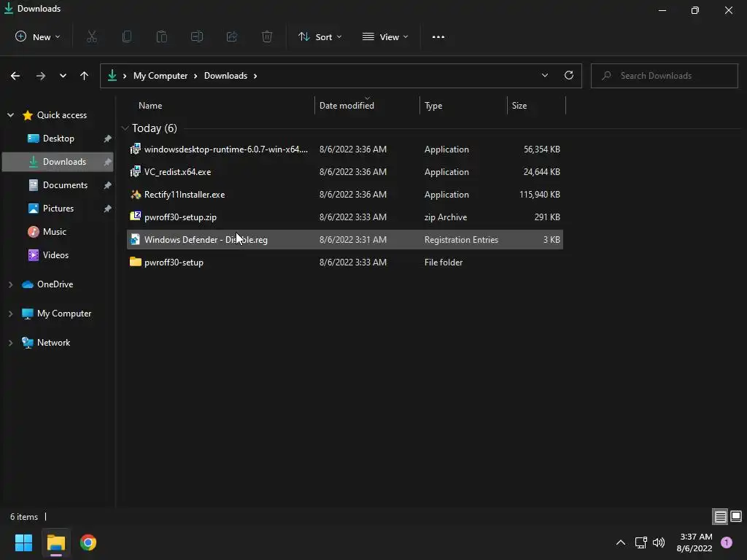
Task: Go back with the left arrow
Action: coord(15,76)
